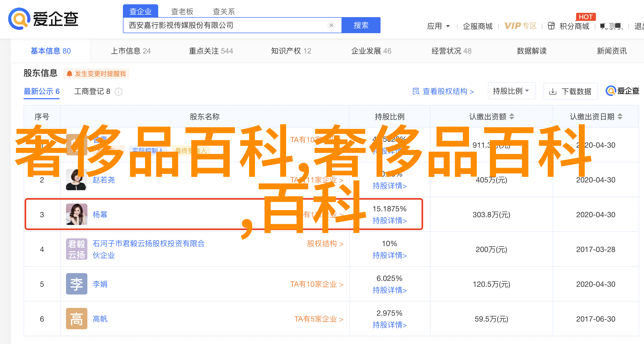Open 持股详情 under 15.1875%
This screenshot has height=344, width=644.
click(390, 220)
